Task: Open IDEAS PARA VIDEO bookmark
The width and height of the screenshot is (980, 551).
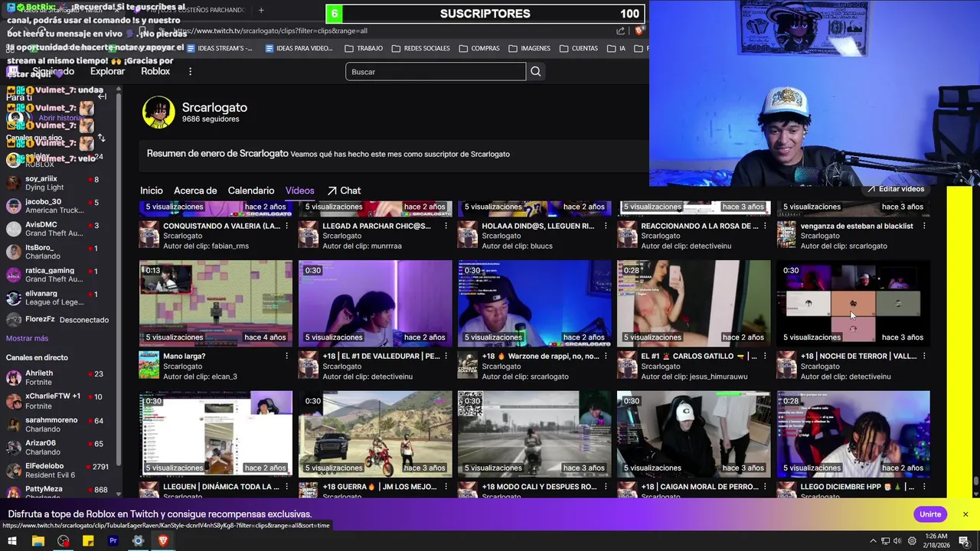Action: (x=299, y=48)
